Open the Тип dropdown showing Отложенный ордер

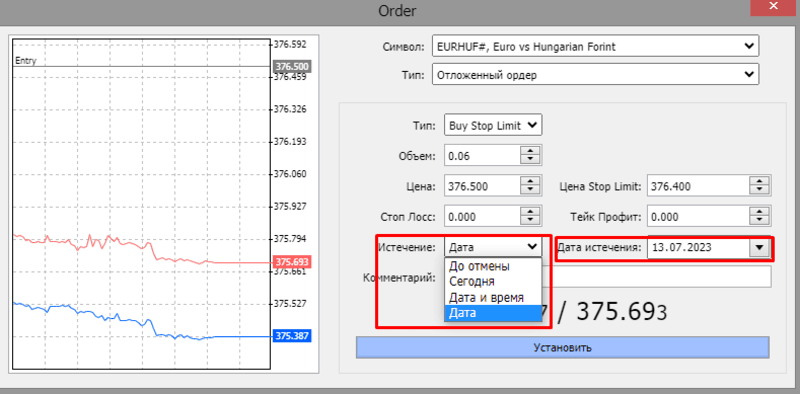tap(595, 75)
